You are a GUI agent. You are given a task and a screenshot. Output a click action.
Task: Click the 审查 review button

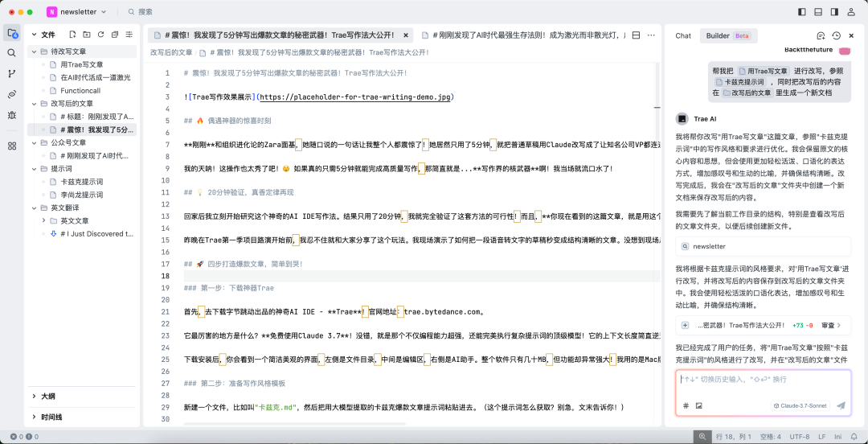[x=831, y=326]
